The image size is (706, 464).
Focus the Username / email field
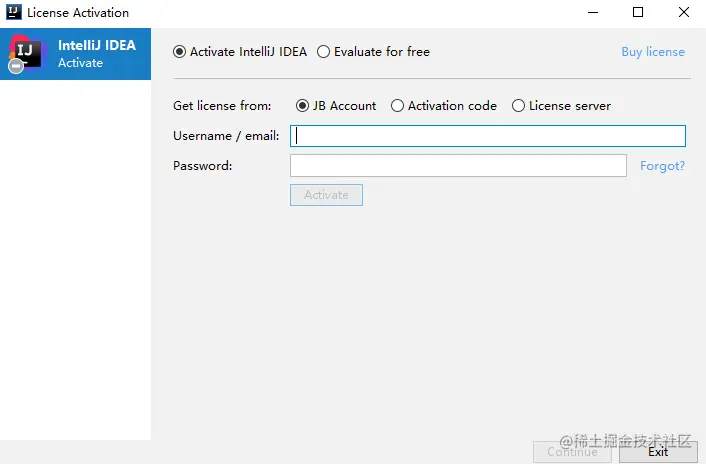pyautogui.click(x=488, y=136)
